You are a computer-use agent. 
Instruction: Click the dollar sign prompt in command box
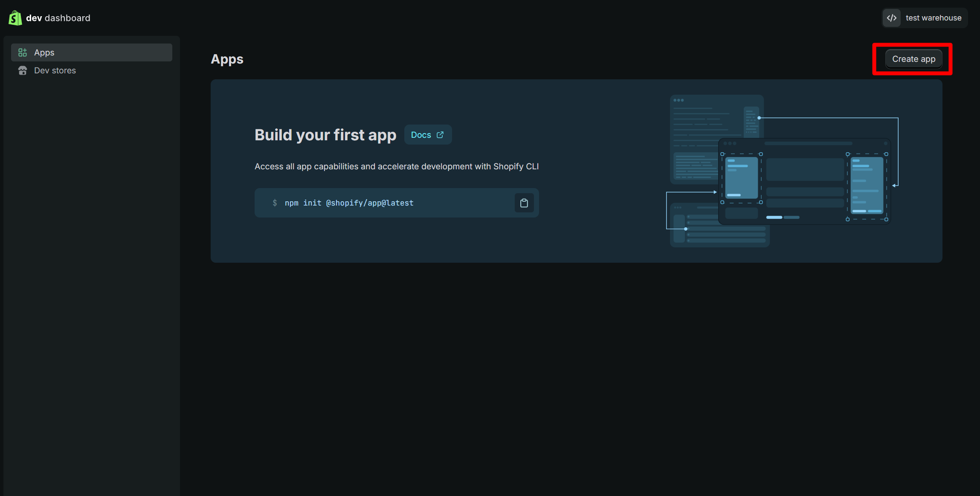[275, 203]
